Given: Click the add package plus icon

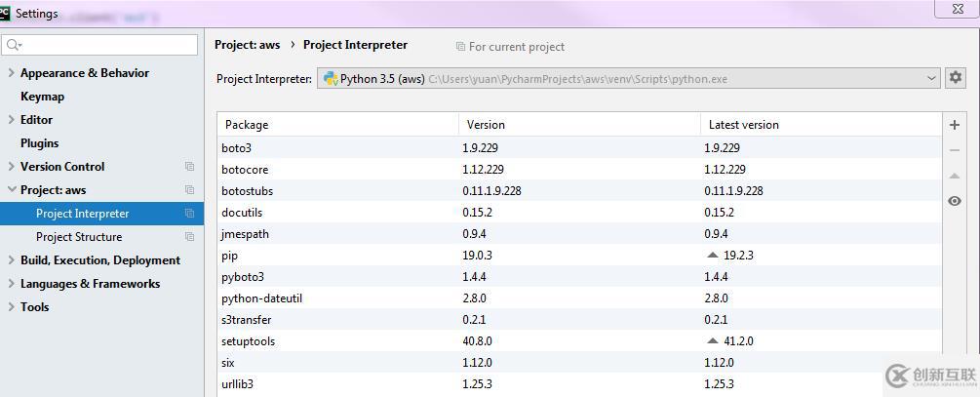Looking at the screenshot, I should [x=955, y=125].
